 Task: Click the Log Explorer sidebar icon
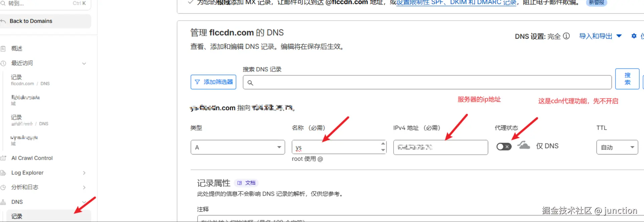3,173
